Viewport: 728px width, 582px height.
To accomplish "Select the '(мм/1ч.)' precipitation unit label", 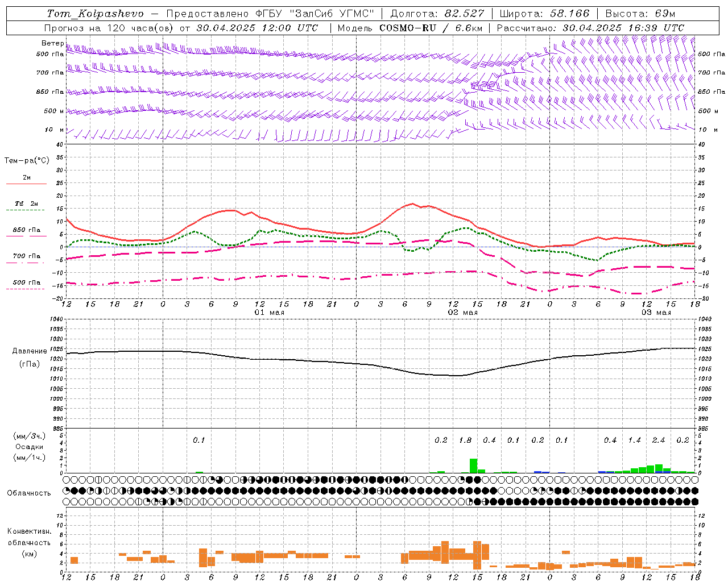I will 29,458.
